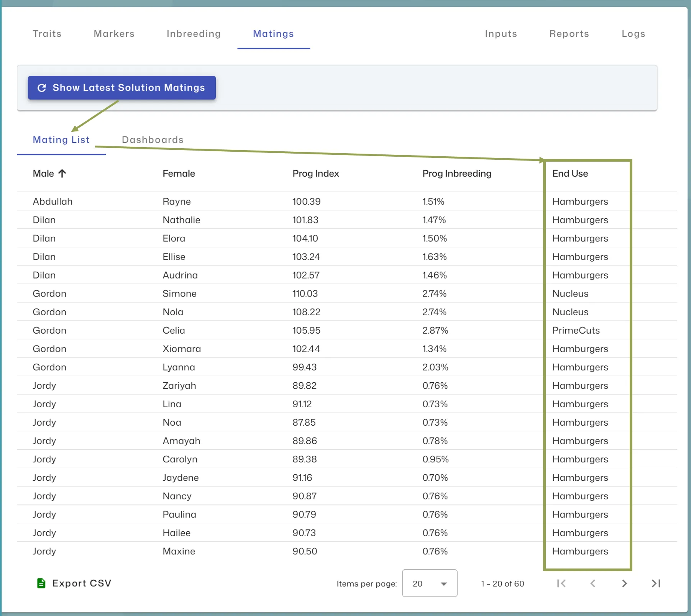Sort by the Prog Index column
The height and width of the screenshot is (616, 691).
pos(316,174)
